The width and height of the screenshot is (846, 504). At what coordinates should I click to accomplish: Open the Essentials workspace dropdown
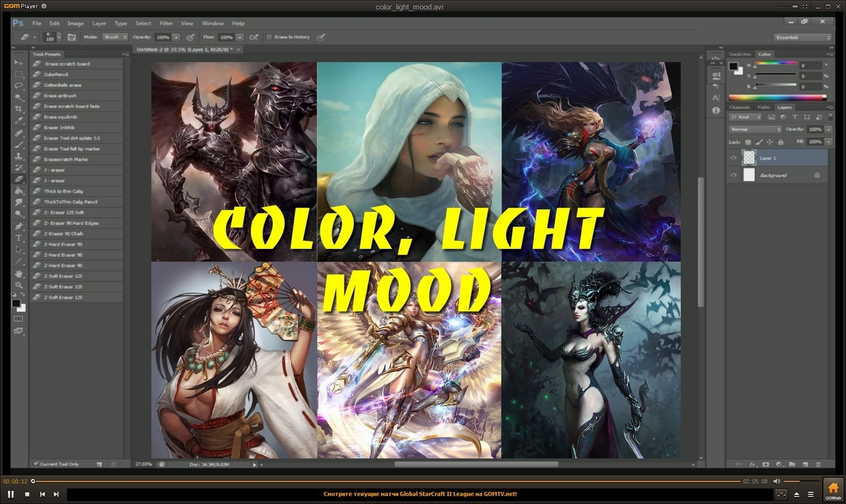802,38
